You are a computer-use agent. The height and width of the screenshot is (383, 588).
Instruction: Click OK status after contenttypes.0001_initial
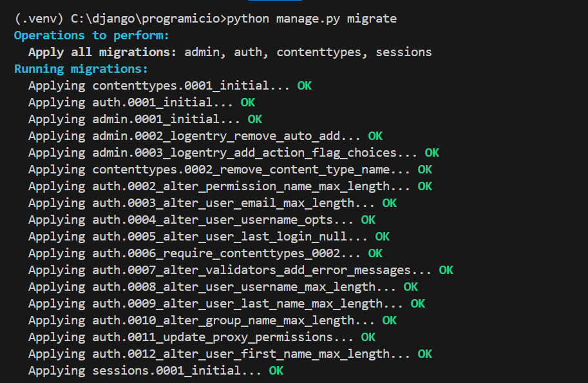[x=305, y=86]
